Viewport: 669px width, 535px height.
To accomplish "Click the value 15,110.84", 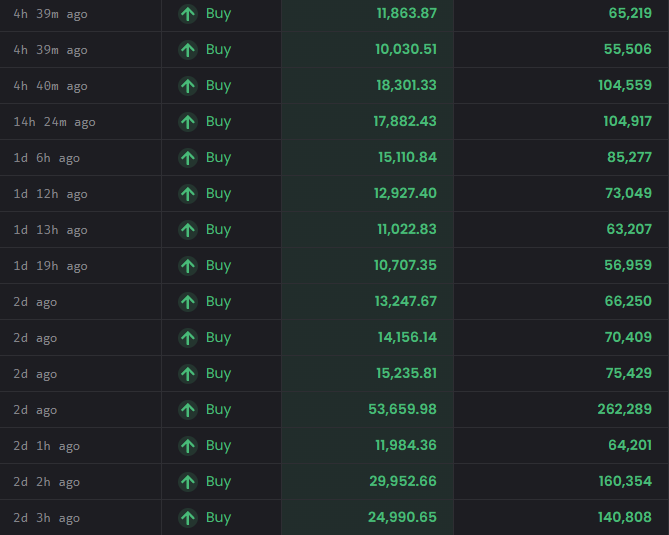I will (407, 157).
